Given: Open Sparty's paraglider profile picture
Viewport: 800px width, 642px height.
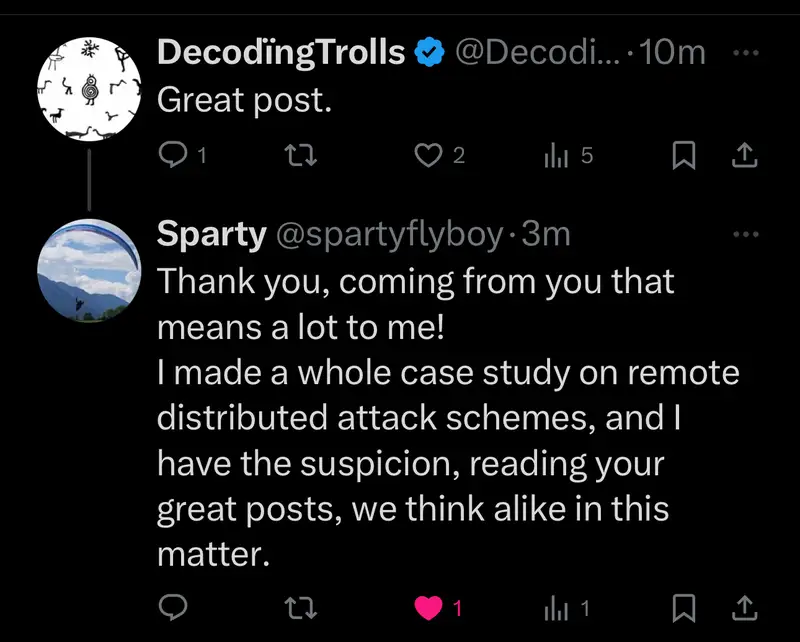Looking at the screenshot, I should (85, 271).
